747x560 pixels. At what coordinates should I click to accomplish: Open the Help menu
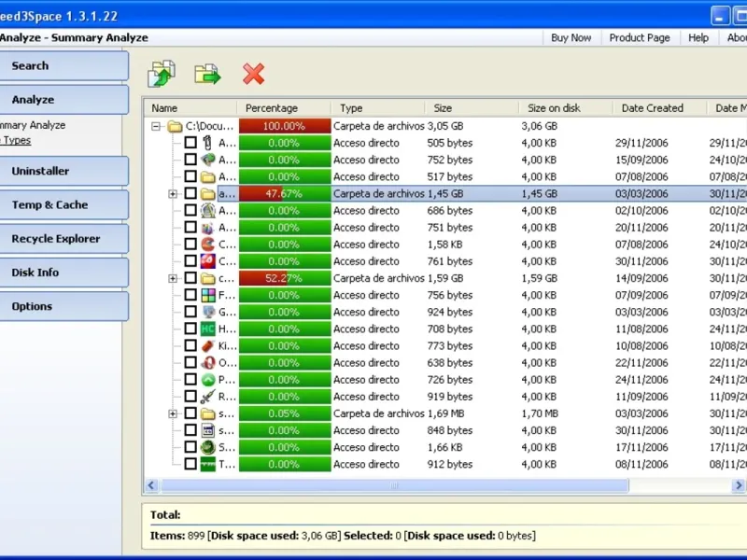(698, 37)
